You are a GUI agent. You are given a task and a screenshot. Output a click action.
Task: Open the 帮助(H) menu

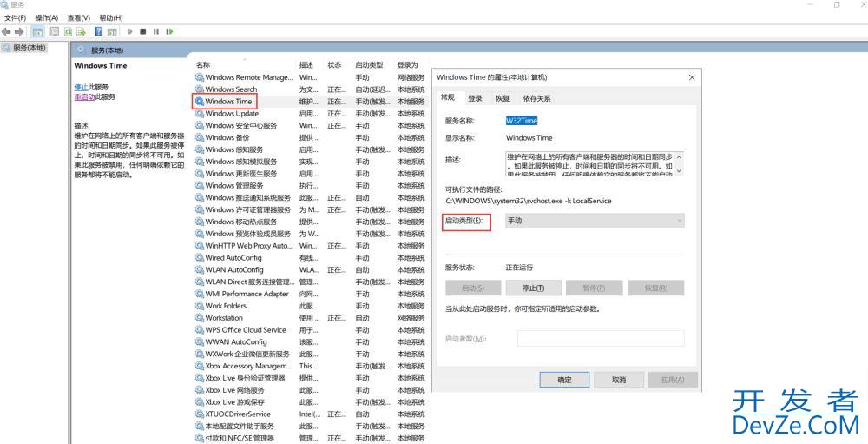click(111, 18)
